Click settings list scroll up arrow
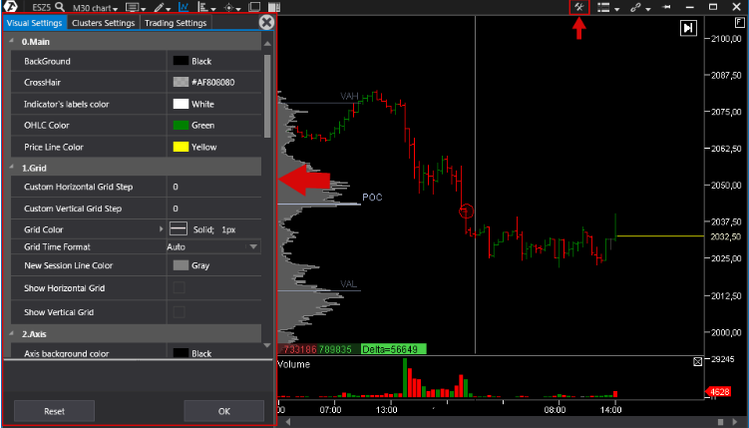Viewport: 749px width, 428px height. click(268, 43)
